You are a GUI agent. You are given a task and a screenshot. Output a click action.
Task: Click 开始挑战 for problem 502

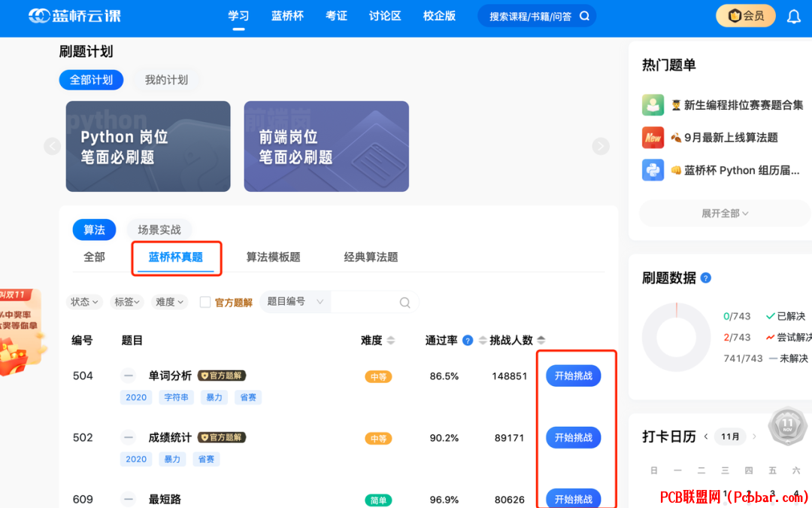point(573,437)
